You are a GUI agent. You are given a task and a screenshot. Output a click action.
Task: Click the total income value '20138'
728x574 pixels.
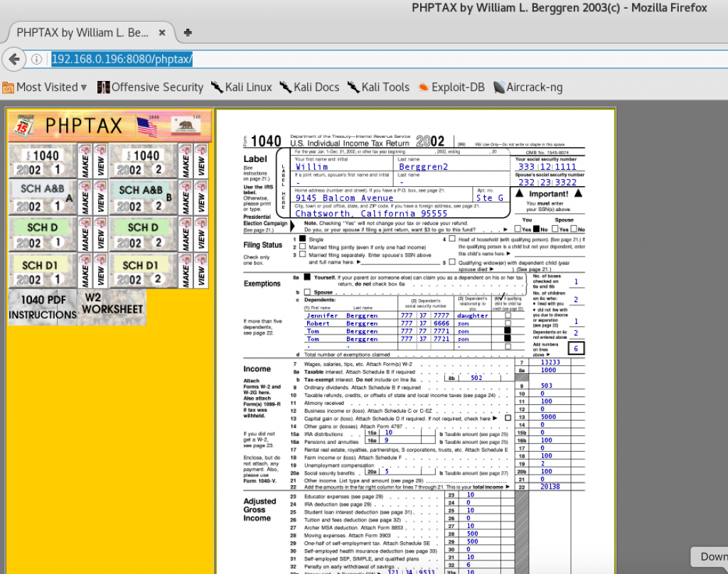pyautogui.click(x=550, y=487)
